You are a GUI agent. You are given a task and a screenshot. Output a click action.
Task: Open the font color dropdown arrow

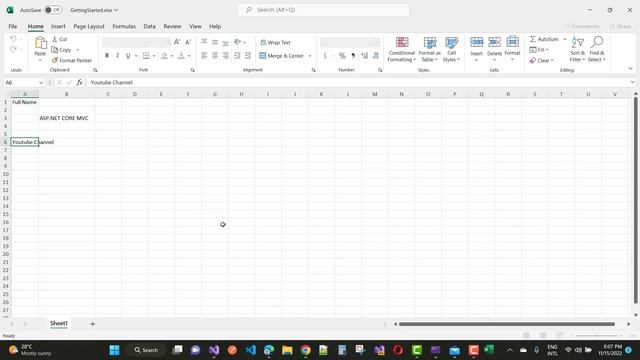189,56
